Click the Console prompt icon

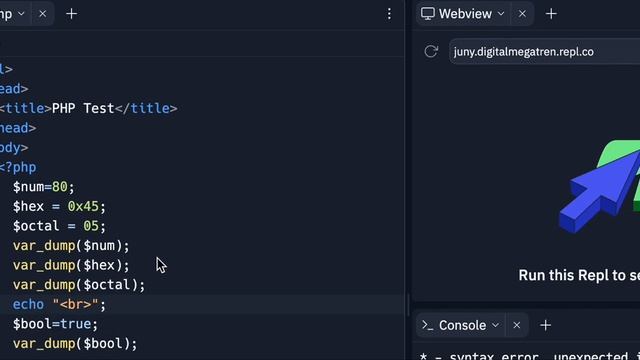pyautogui.click(x=428, y=325)
